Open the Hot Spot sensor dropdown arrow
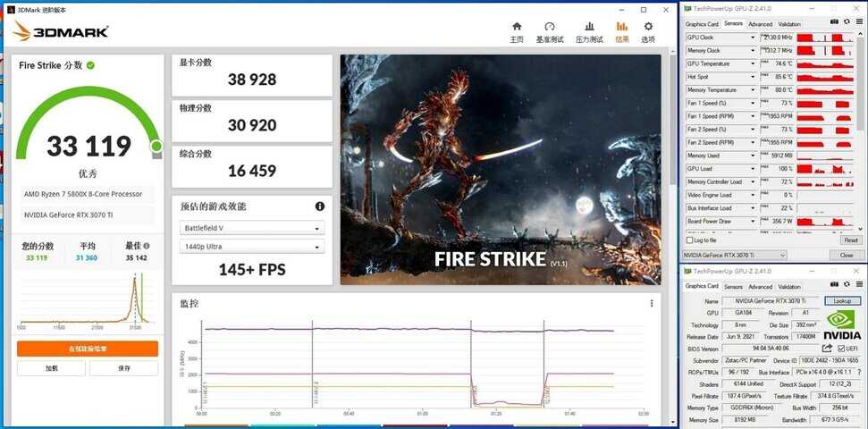Image resolution: width=868 pixels, height=429 pixels. (753, 77)
